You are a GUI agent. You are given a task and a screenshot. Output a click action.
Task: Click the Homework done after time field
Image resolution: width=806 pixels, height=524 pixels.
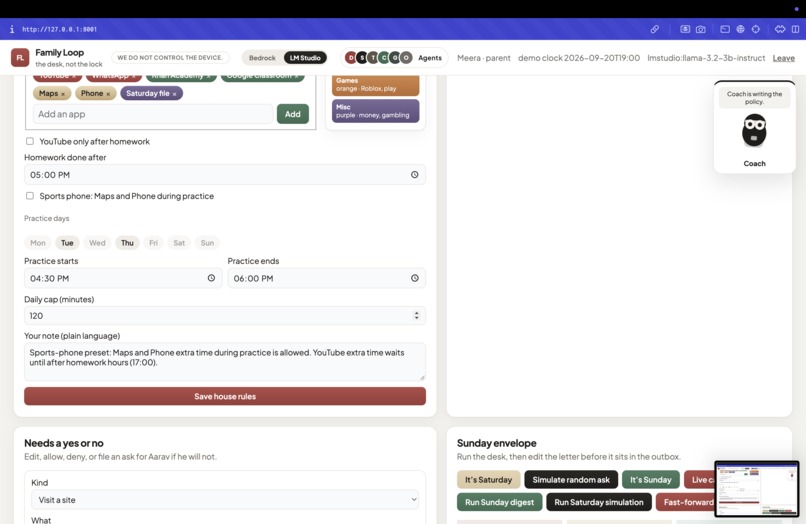225,175
